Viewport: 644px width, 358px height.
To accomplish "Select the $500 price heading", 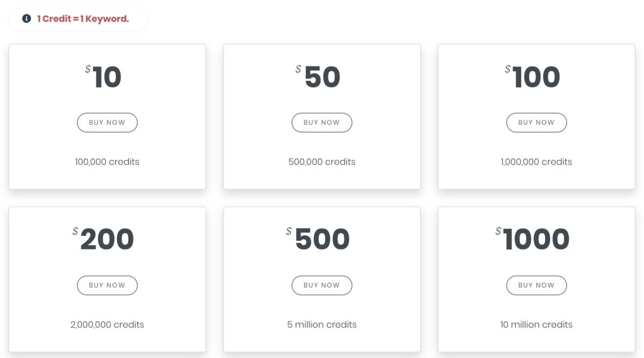I will click(x=318, y=239).
